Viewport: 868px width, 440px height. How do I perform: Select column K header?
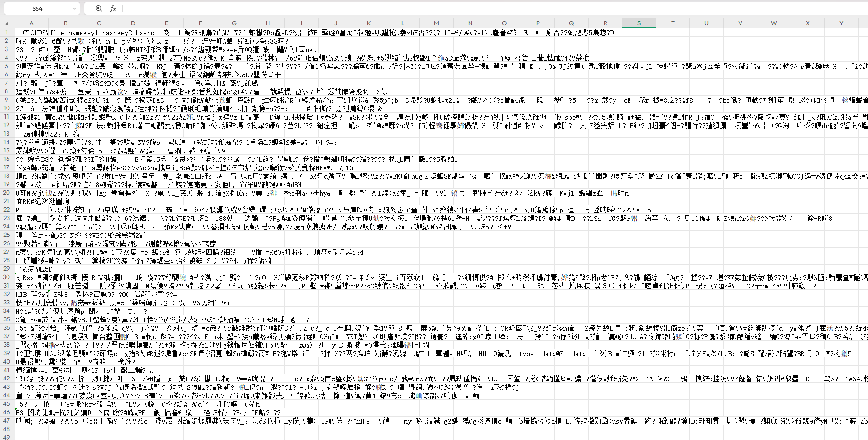pos(369,23)
